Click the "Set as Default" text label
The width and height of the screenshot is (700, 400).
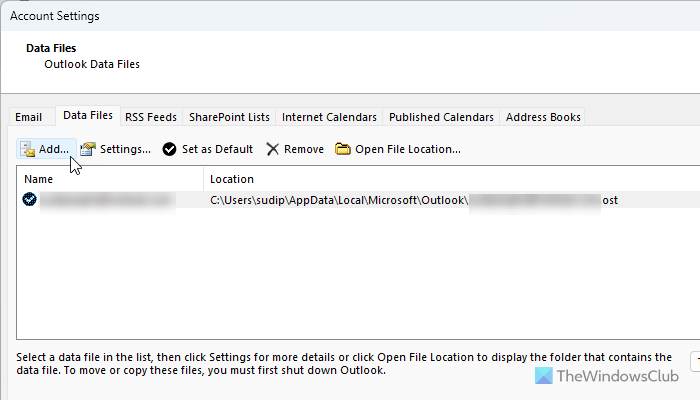pyautogui.click(x=217, y=149)
